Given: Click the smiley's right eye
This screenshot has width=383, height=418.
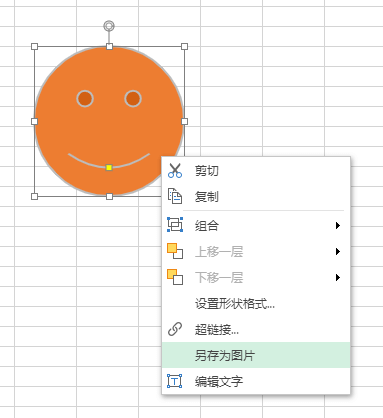Looking at the screenshot, I should tap(133, 99).
